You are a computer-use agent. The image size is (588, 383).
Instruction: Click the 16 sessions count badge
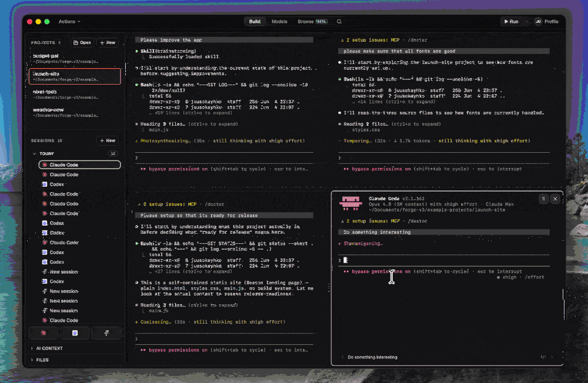tap(112, 154)
